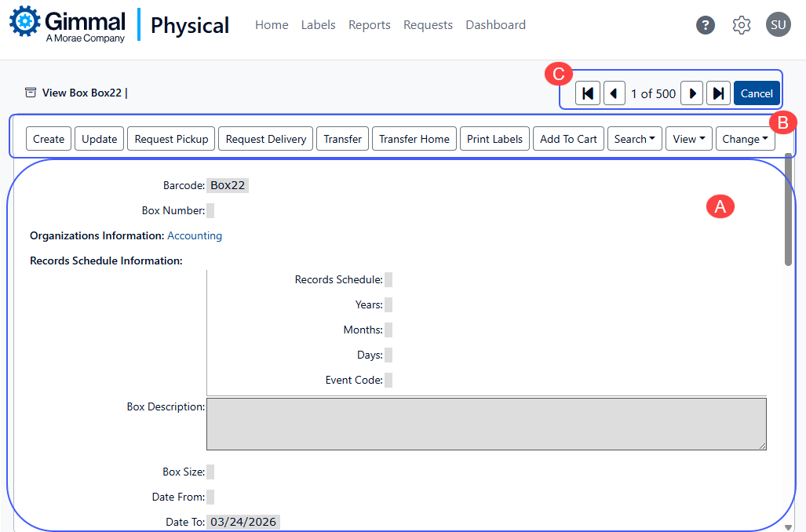Screen dimensions: 806x532
Task: Click the vertical scrollbar thumb
Action: coord(788,212)
